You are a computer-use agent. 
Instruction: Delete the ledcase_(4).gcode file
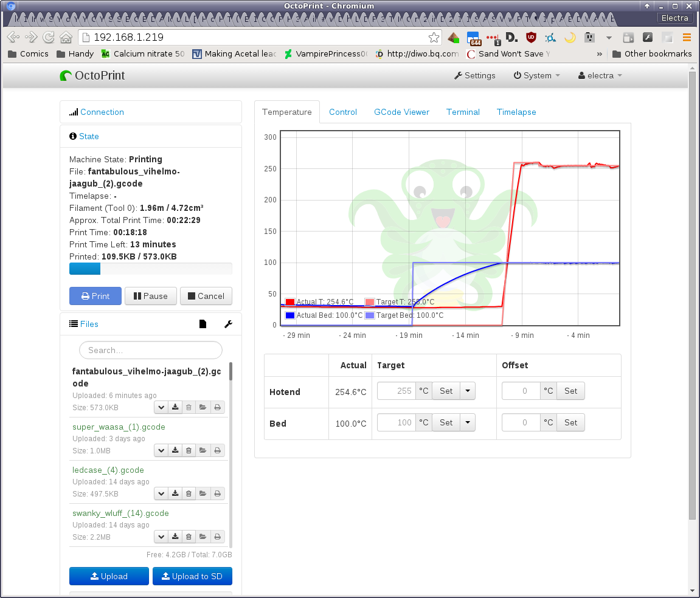pos(189,493)
